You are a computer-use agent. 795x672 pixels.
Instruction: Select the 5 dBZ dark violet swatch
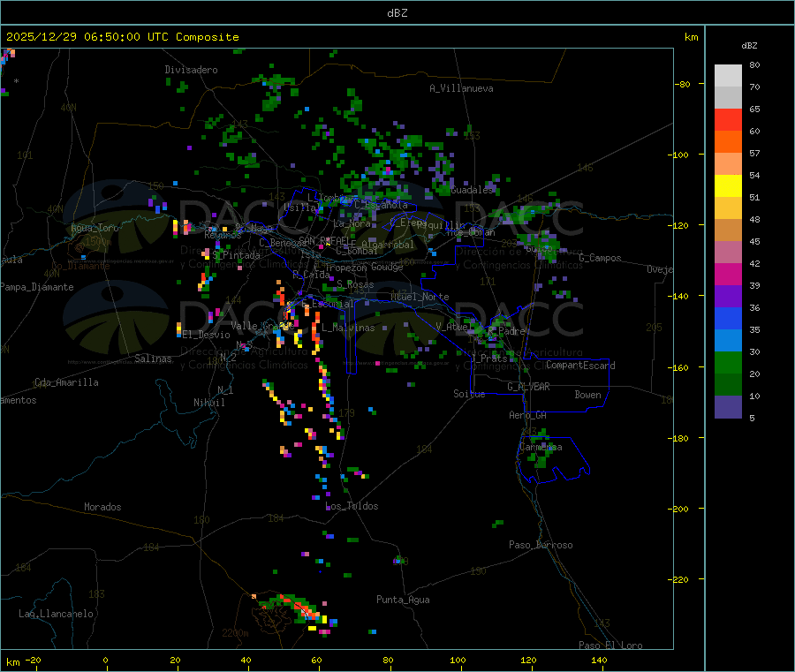click(x=728, y=407)
